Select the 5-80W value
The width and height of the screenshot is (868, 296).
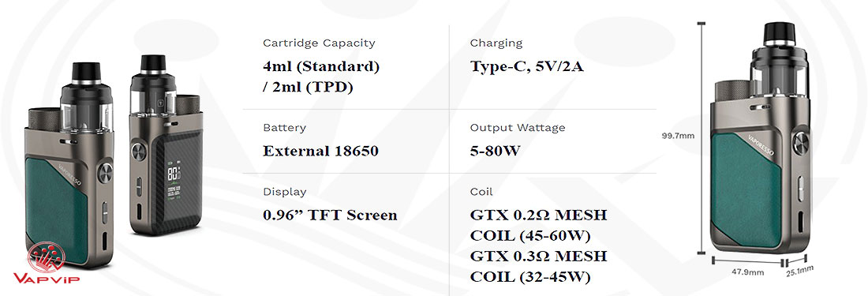495,151
